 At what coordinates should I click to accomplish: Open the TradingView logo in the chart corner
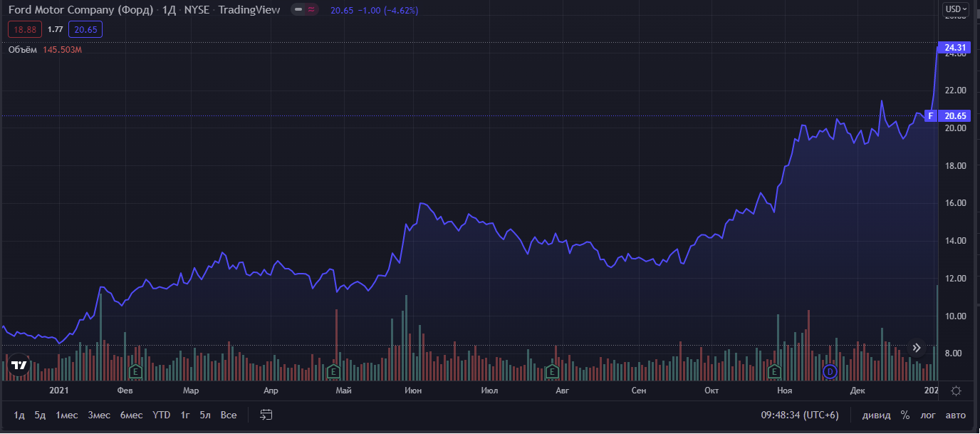tap(20, 365)
